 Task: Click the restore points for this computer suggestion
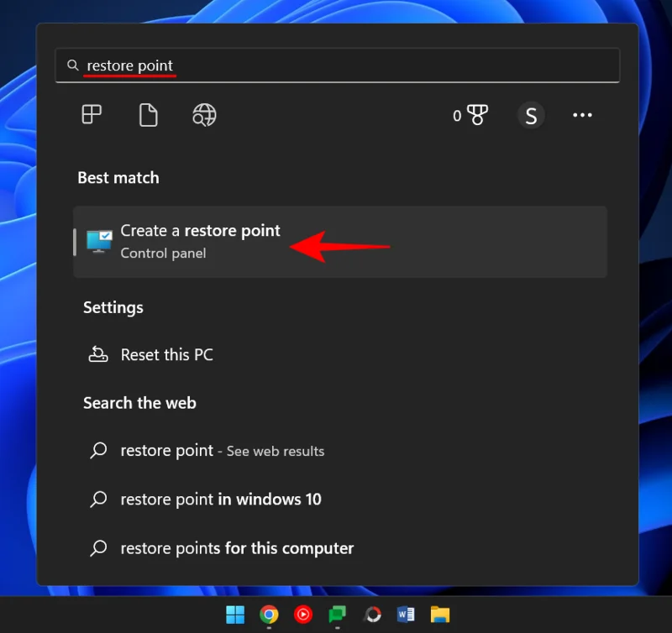pos(236,547)
